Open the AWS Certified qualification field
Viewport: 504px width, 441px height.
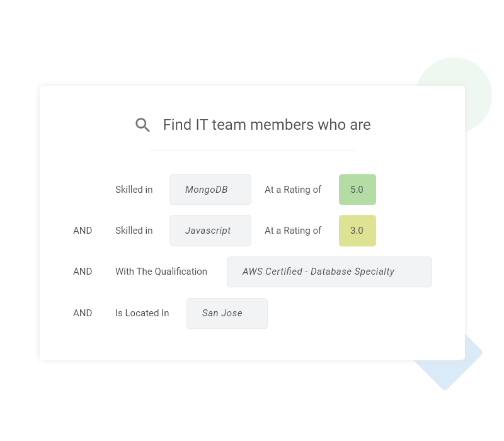(329, 272)
